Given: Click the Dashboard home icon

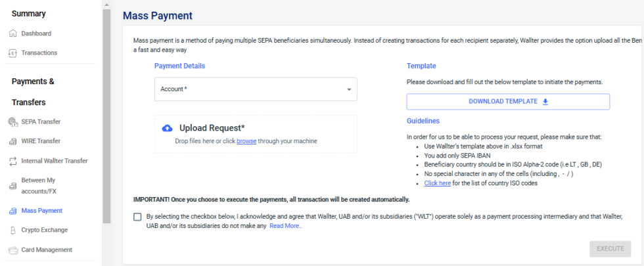Looking at the screenshot, I should (12, 33).
